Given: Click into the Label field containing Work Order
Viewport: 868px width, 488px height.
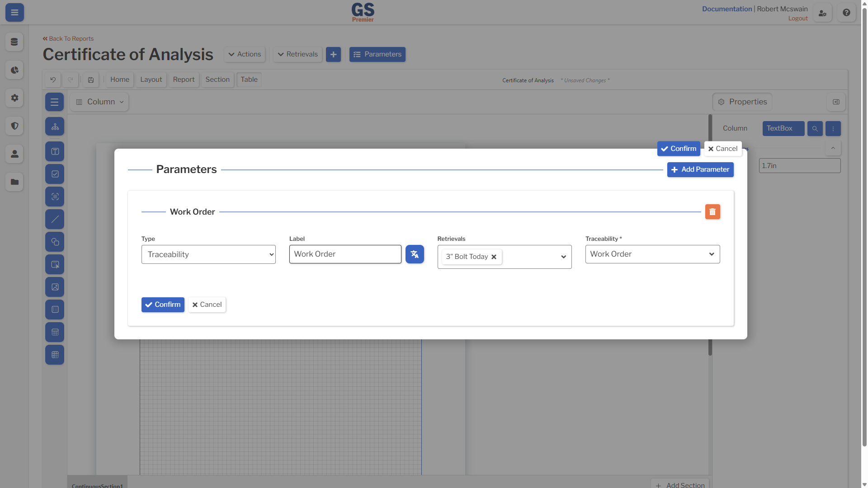Looking at the screenshot, I should (x=345, y=254).
